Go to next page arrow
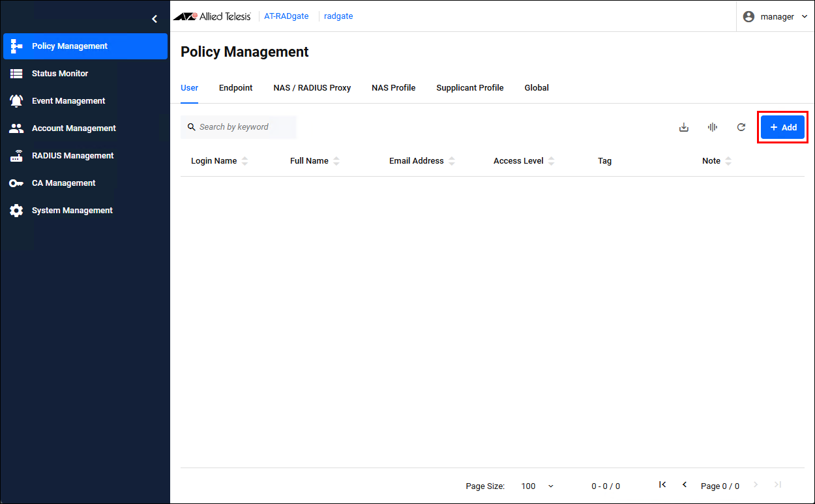 pyautogui.click(x=756, y=484)
